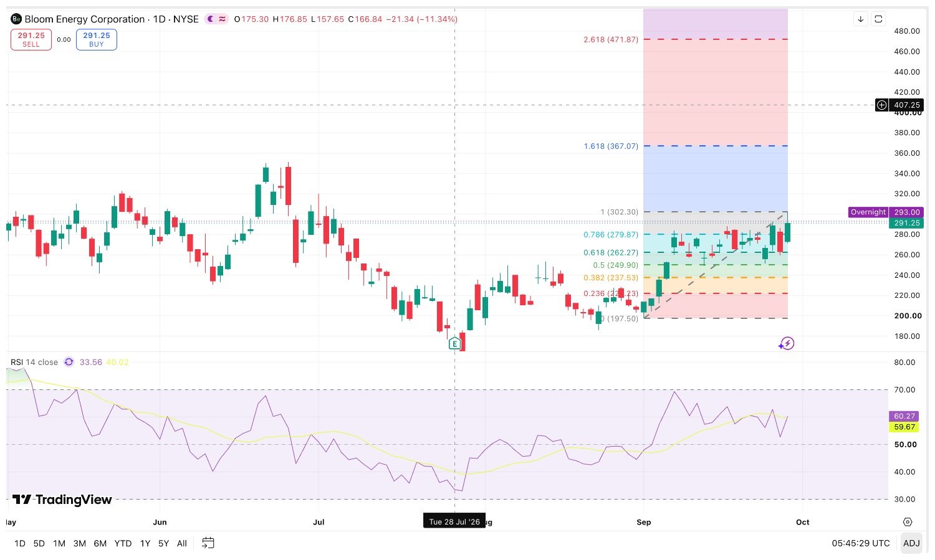Click the Sep label on the time axis
The image size is (935, 560).
coord(644,522)
